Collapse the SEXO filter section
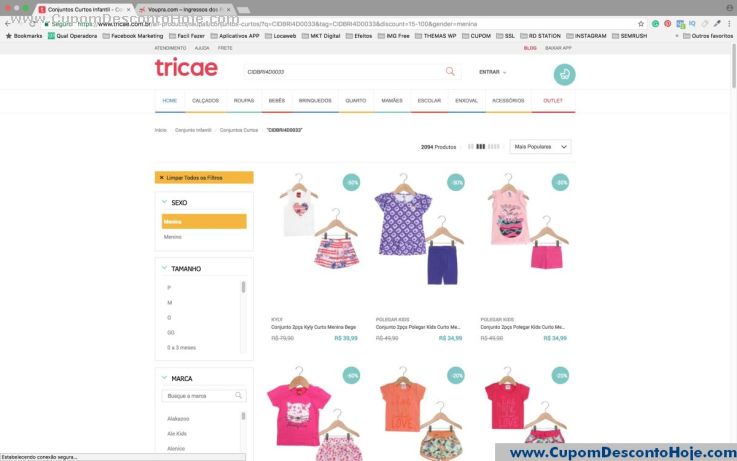This screenshot has height=461, width=737. tap(165, 202)
